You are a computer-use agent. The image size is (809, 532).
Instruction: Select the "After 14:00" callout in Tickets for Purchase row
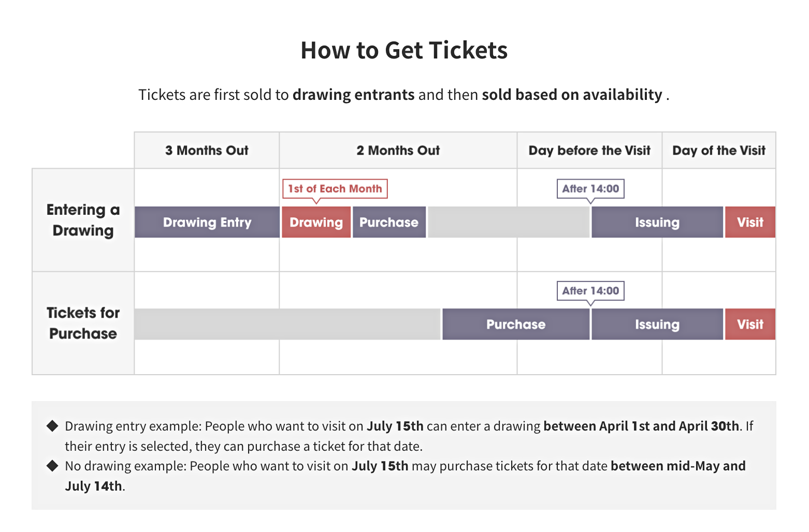590,291
